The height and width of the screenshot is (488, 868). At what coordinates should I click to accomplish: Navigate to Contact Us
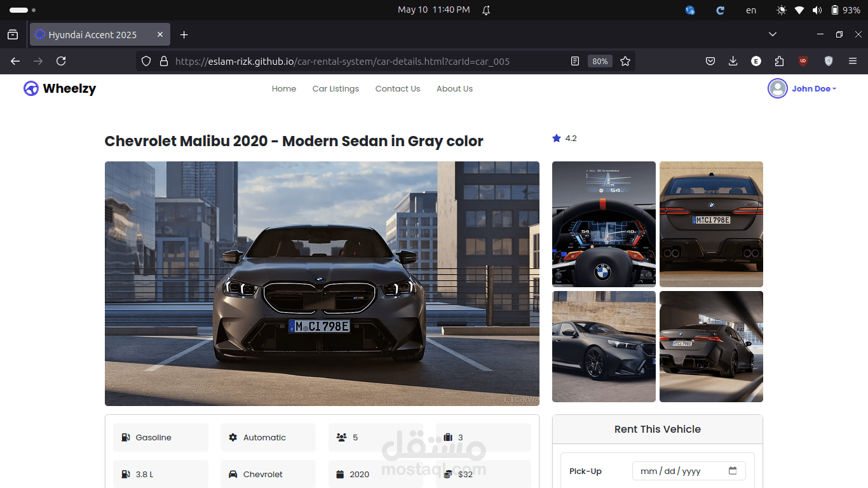coord(398,89)
